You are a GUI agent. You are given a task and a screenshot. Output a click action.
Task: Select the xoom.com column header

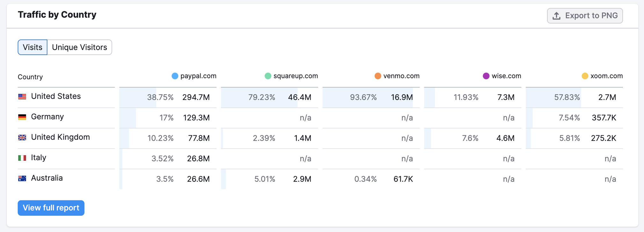[x=602, y=76]
